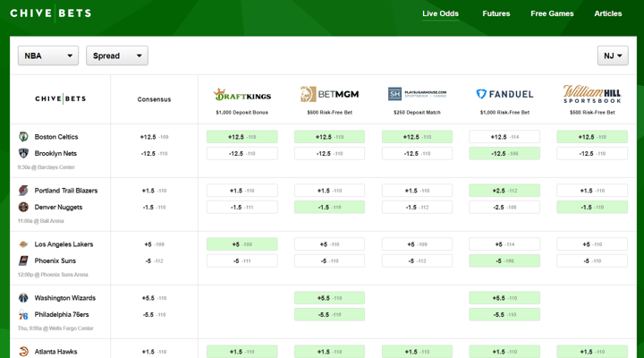Click the Chive Bets header logo
644x358 pixels.
(x=50, y=13)
